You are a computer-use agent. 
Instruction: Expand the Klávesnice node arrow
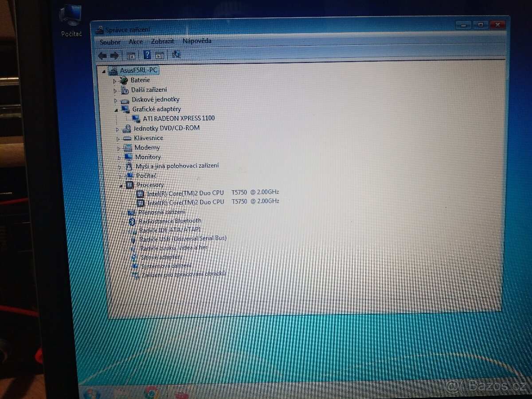click(118, 139)
